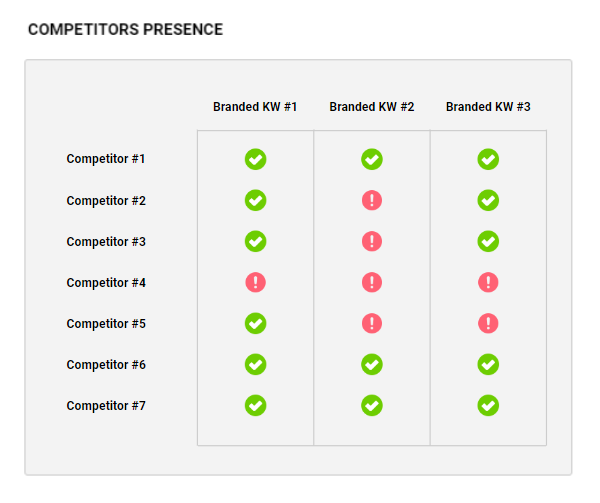This screenshot has width=600, height=503.
Task: Click Competitor #2 red alert under Branded KW #2
Action: pyautogui.click(x=372, y=200)
